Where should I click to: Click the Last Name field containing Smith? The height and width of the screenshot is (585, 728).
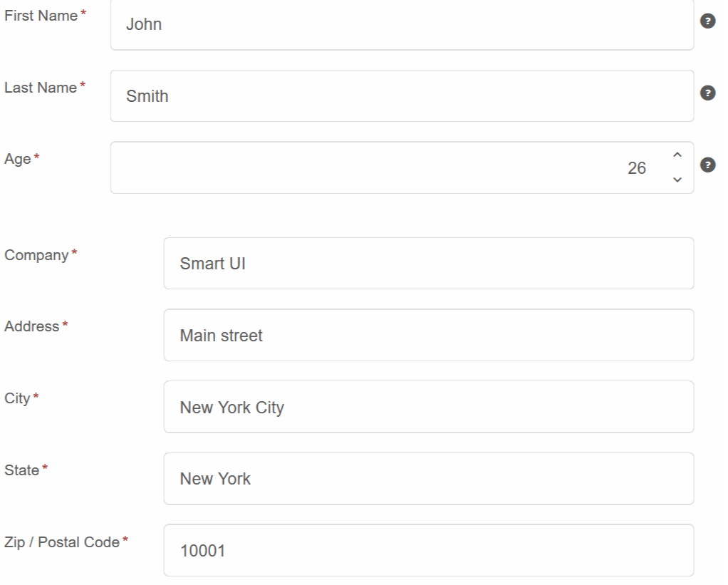click(x=402, y=96)
